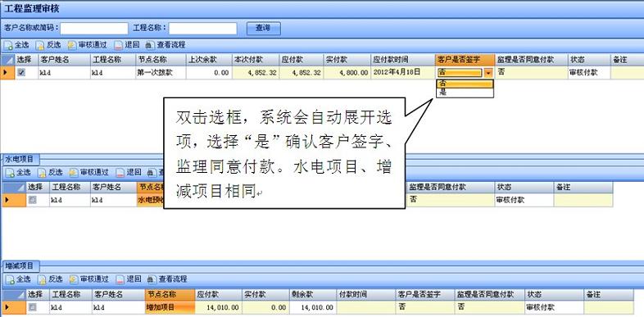This screenshot has height=317, width=644.
Task: Click 监理是否同意付款 header in the top grid
Action: click(532, 60)
